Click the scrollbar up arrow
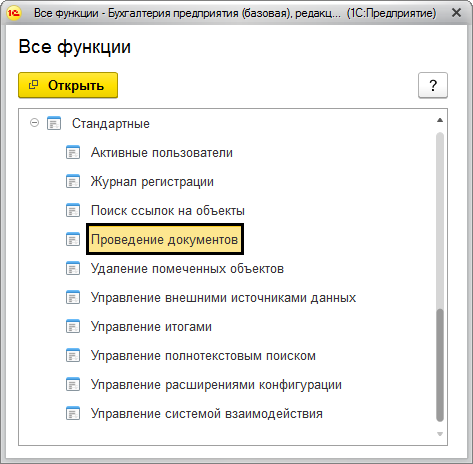Screen dimensions: 473x464 [x=440, y=120]
